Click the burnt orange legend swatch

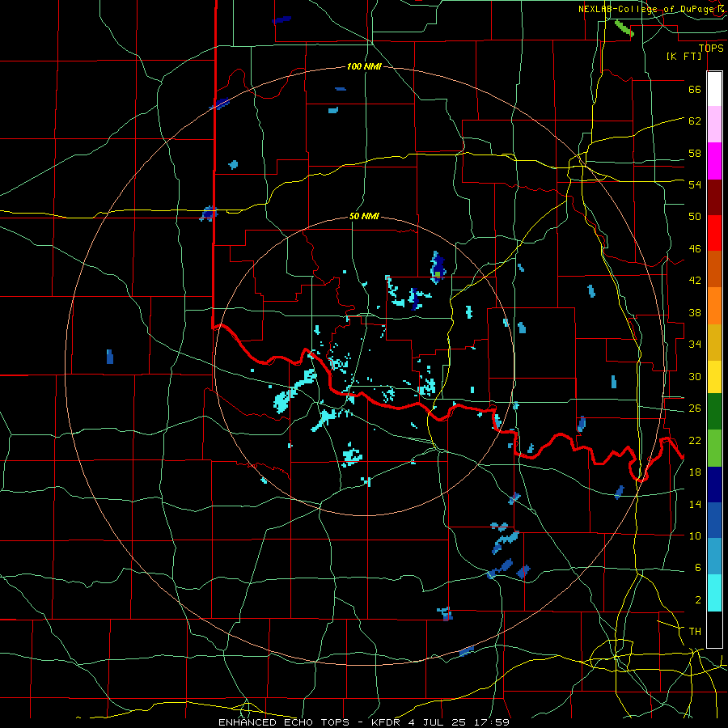[x=714, y=269]
